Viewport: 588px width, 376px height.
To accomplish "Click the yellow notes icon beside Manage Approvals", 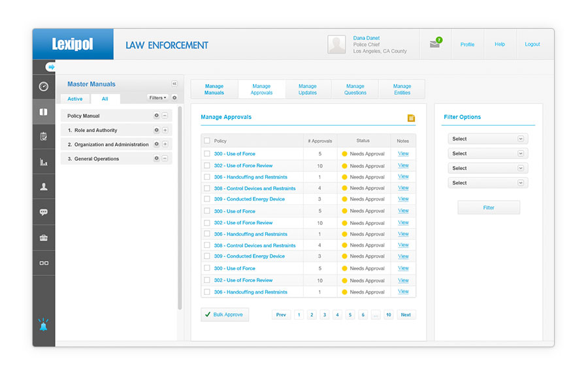I will coord(411,118).
